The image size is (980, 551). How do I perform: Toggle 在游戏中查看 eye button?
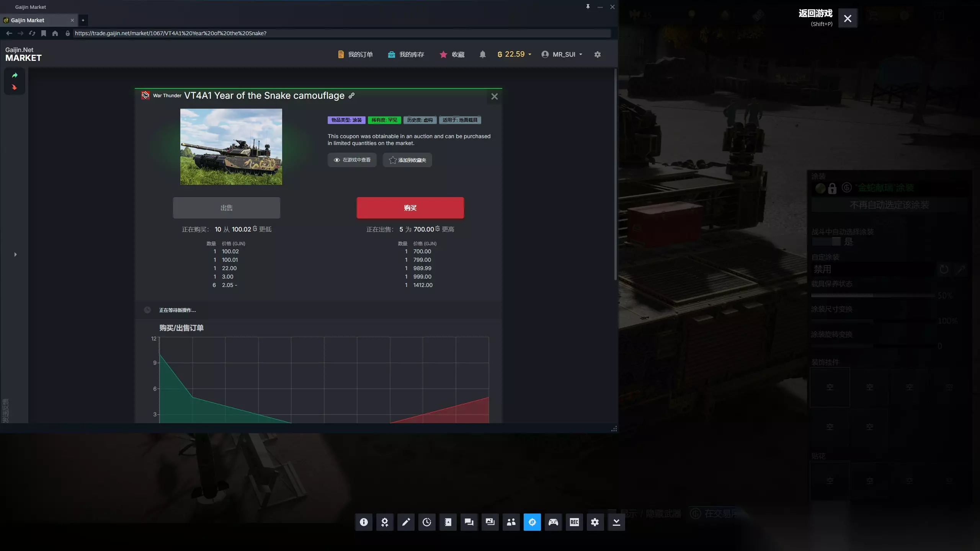pos(352,160)
